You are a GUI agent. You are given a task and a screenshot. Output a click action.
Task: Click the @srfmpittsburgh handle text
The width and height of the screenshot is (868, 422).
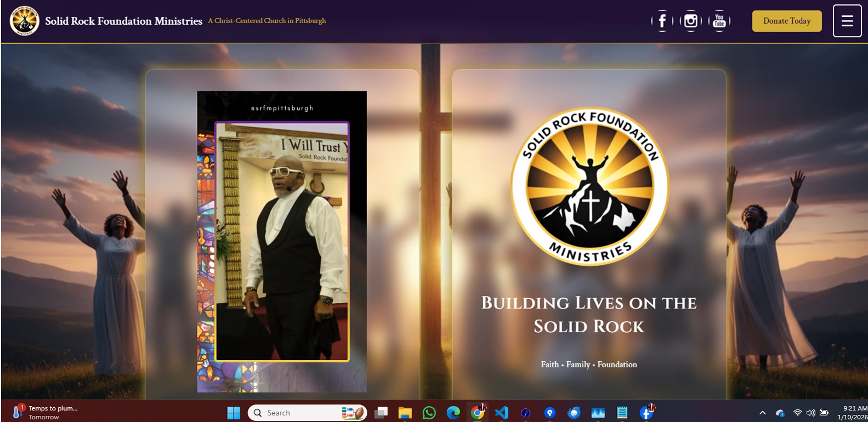click(x=282, y=108)
